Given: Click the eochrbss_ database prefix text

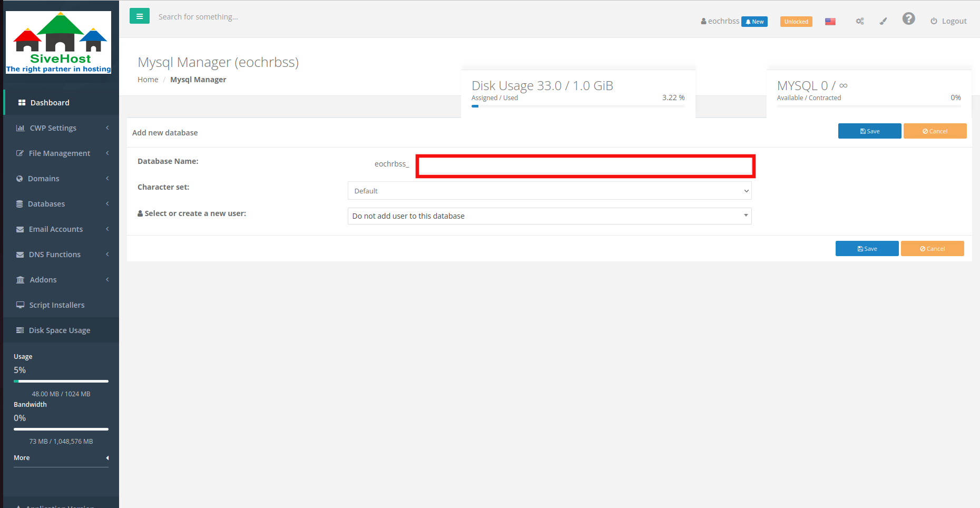Looking at the screenshot, I should pos(391,164).
